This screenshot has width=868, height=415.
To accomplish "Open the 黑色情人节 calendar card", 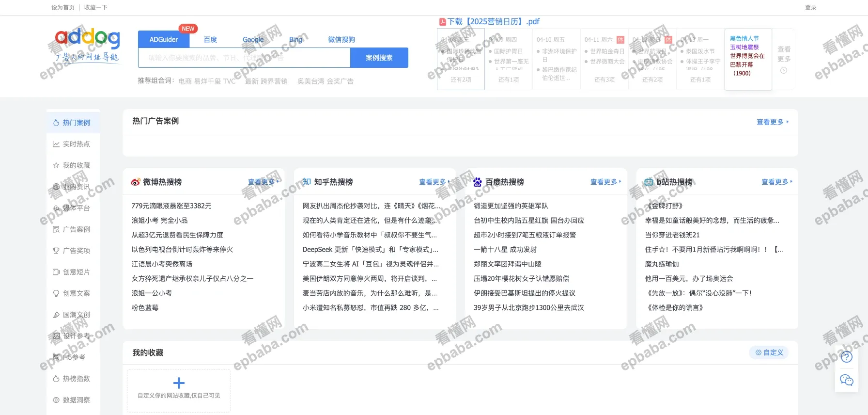I will tap(748, 59).
